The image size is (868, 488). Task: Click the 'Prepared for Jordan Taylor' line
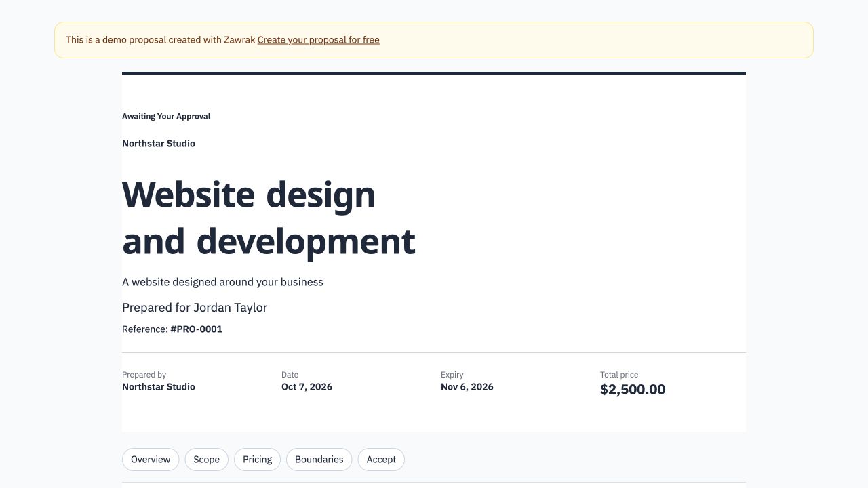pyautogui.click(x=195, y=308)
